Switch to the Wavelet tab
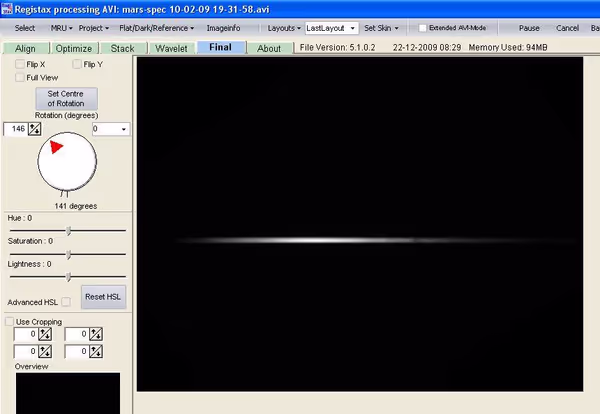This screenshot has width=600, height=414. [x=172, y=48]
